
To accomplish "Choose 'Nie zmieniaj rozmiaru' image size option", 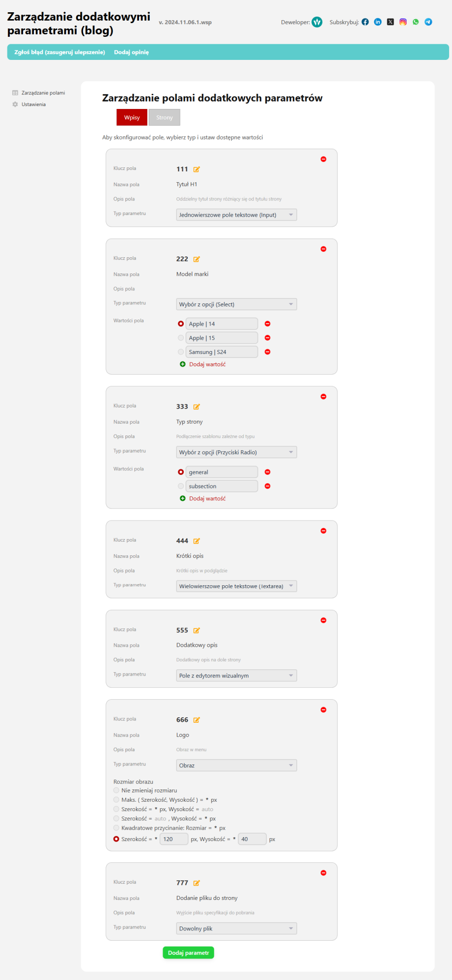I will pyautogui.click(x=116, y=790).
